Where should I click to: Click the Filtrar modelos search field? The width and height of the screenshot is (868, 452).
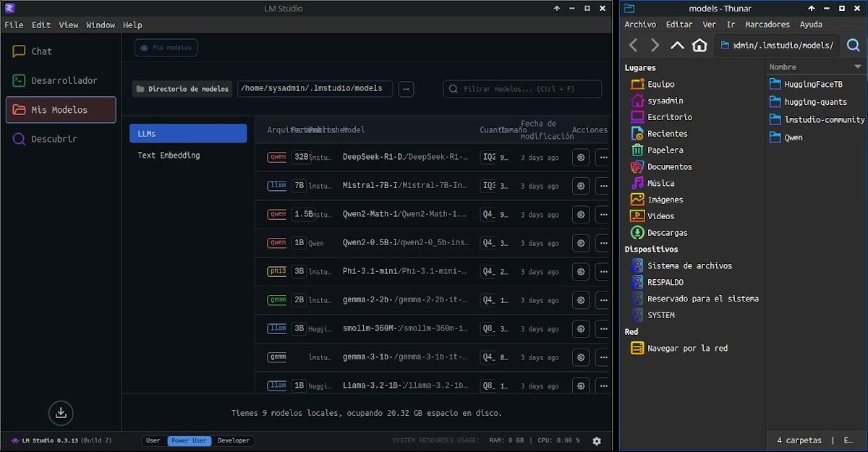click(522, 89)
